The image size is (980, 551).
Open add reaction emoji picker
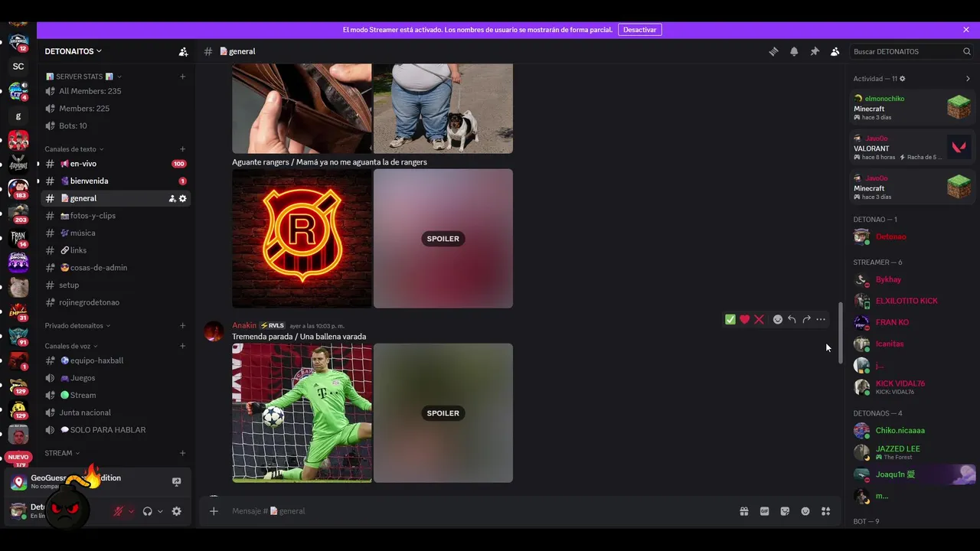pyautogui.click(x=778, y=319)
